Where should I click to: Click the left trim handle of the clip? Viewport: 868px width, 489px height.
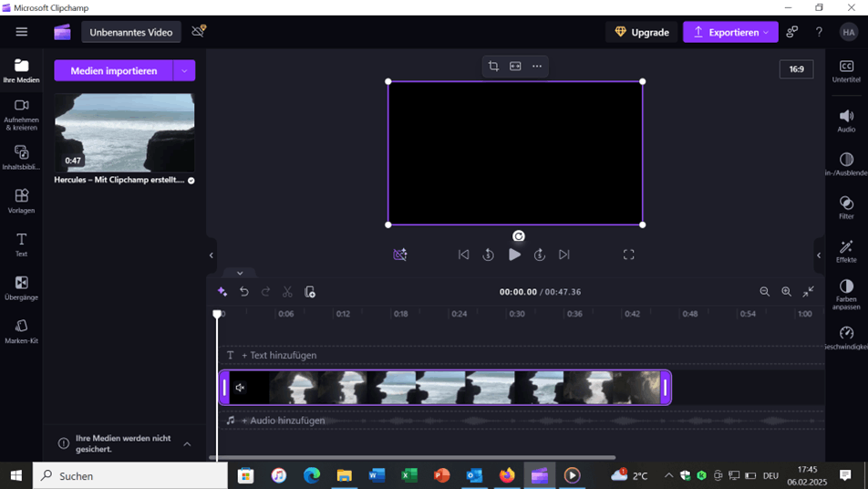coord(224,388)
